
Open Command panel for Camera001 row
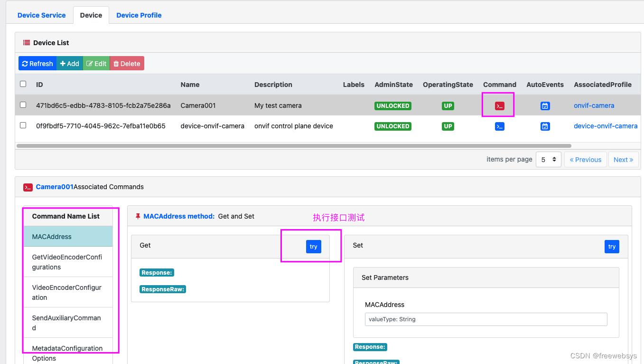click(x=499, y=106)
